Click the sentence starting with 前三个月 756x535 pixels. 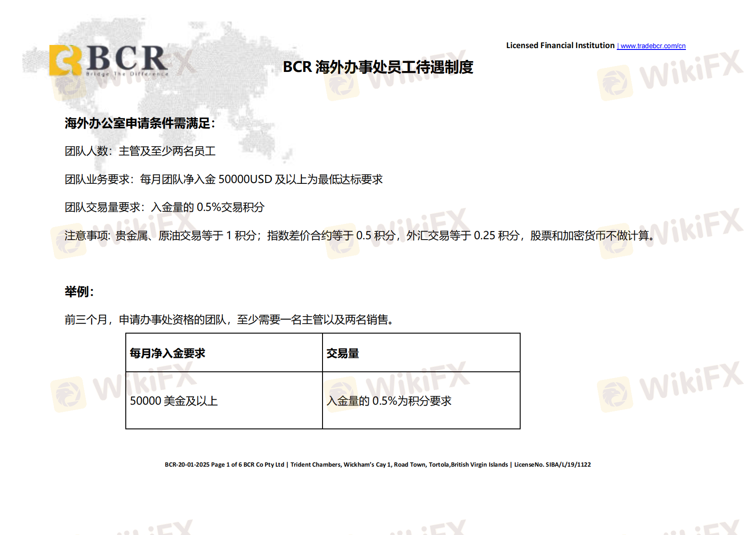coord(230,320)
